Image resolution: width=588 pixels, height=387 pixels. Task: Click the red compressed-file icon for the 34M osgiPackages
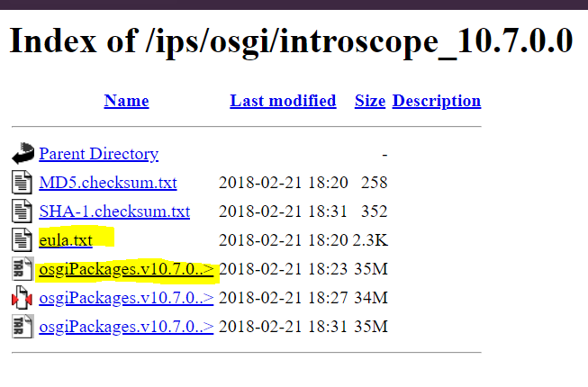point(22,298)
